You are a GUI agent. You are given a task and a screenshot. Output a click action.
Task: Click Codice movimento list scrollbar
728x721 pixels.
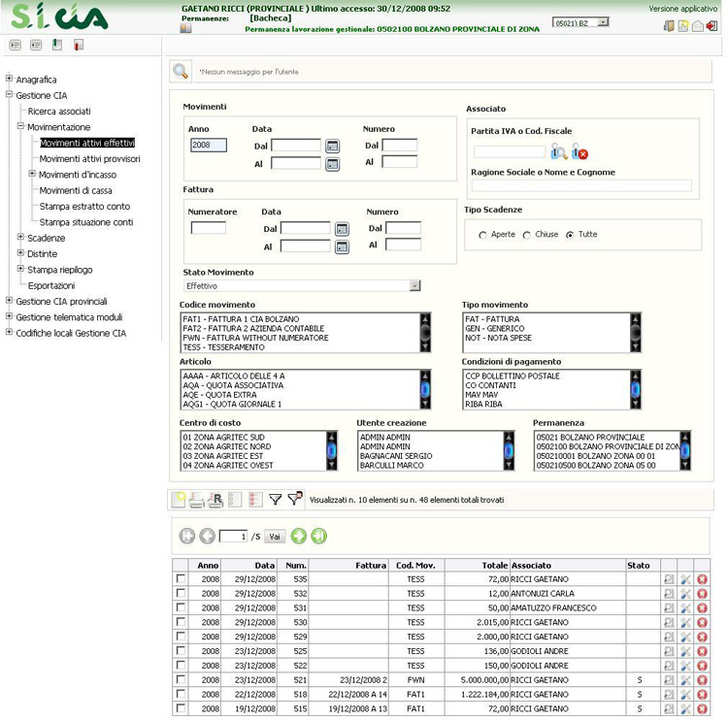click(425, 333)
